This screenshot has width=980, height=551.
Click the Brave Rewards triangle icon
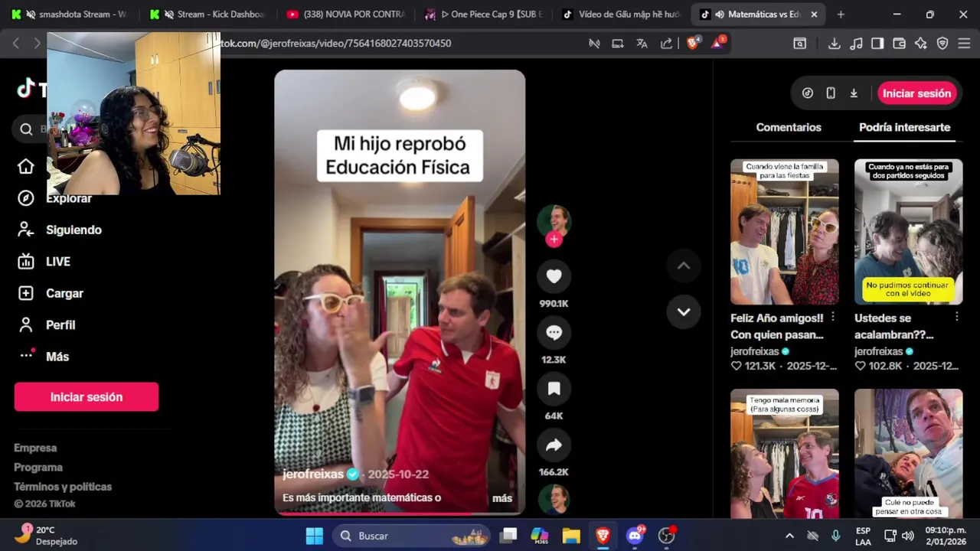coord(717,44)
